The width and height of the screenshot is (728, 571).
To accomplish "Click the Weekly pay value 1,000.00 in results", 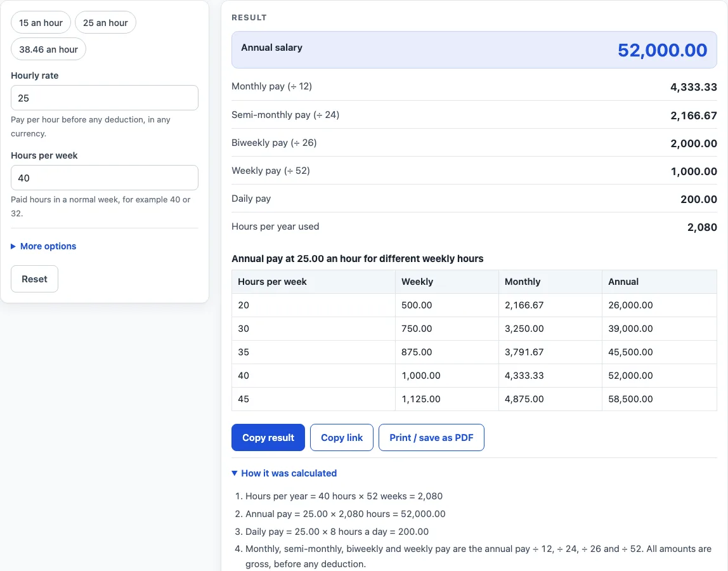I will [x=694, y=171].
